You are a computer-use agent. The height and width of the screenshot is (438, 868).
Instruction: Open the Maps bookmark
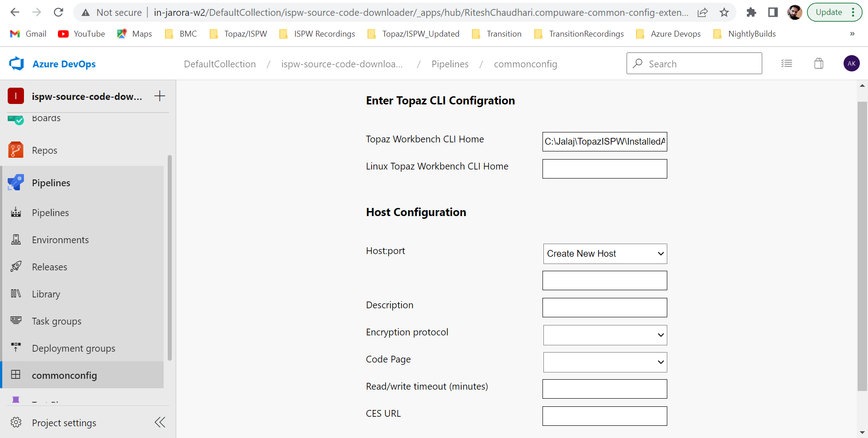[x=134, y=34]
